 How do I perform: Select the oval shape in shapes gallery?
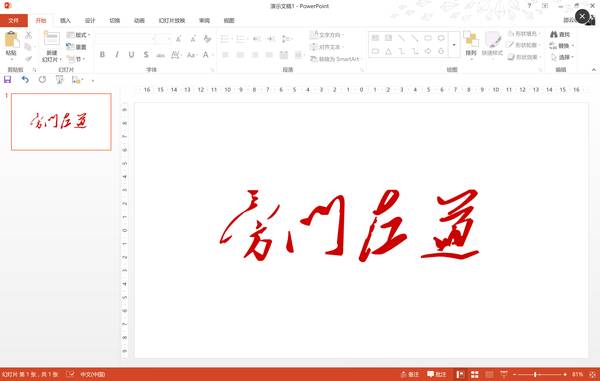(441, 38)
